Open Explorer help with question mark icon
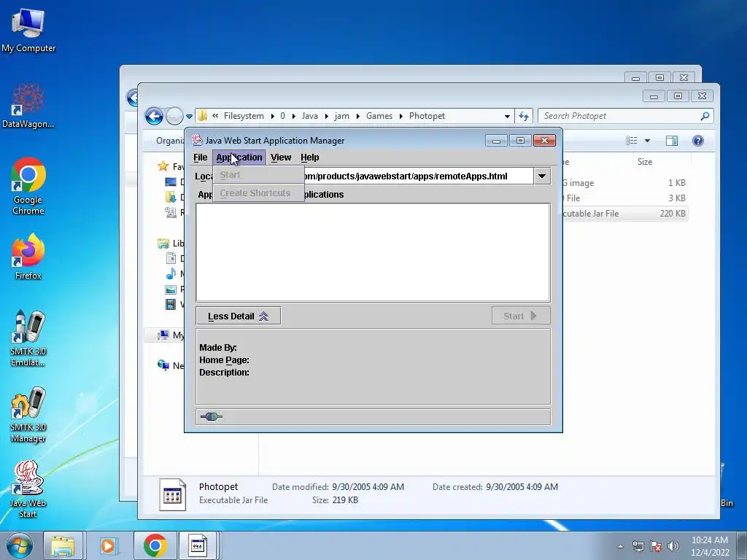The height and width of the screenshot is (560, 747). click(698, 141)
